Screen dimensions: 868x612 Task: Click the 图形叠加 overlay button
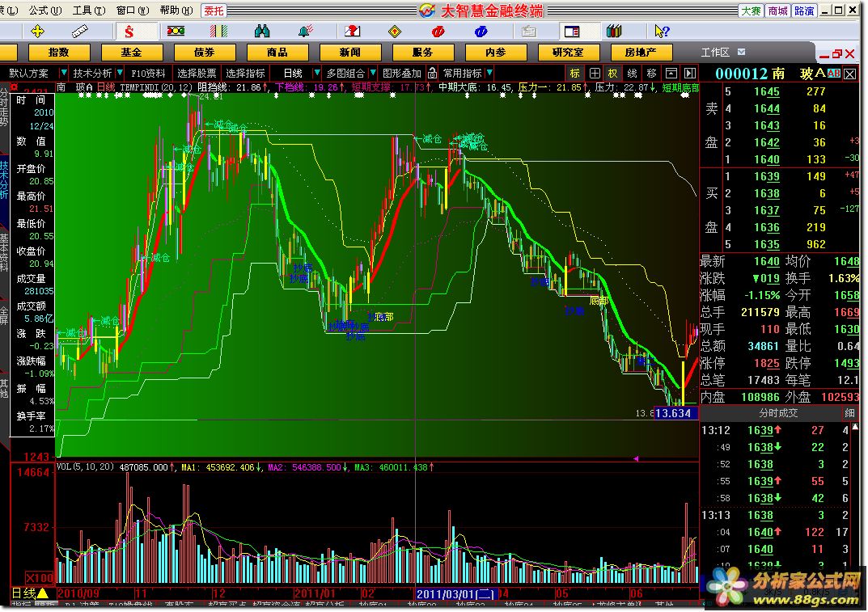click(x=402, y=73)
